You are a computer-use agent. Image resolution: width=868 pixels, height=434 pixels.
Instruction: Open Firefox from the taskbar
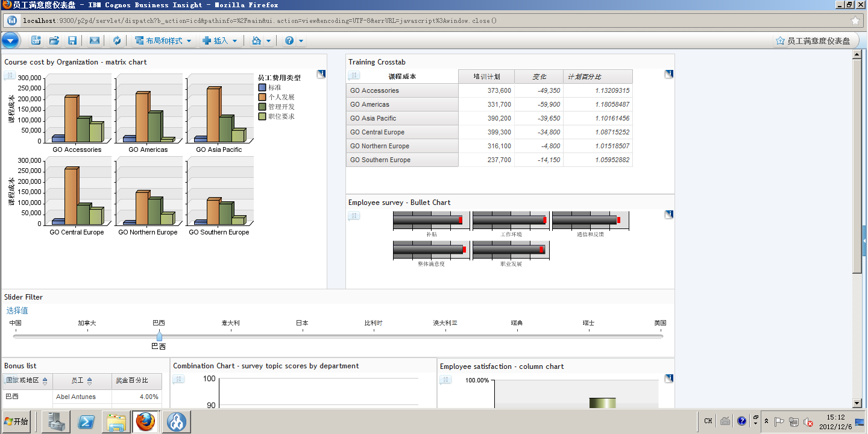(x=145, y=422)
